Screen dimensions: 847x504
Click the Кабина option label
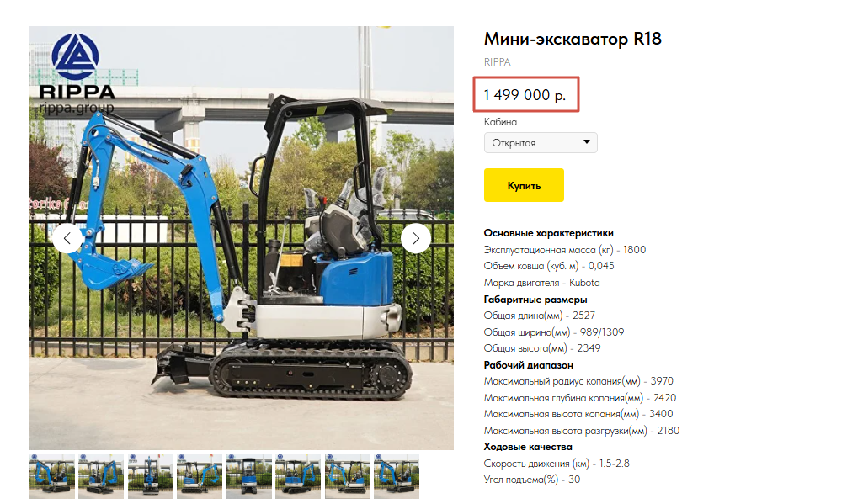coord(500,122)
